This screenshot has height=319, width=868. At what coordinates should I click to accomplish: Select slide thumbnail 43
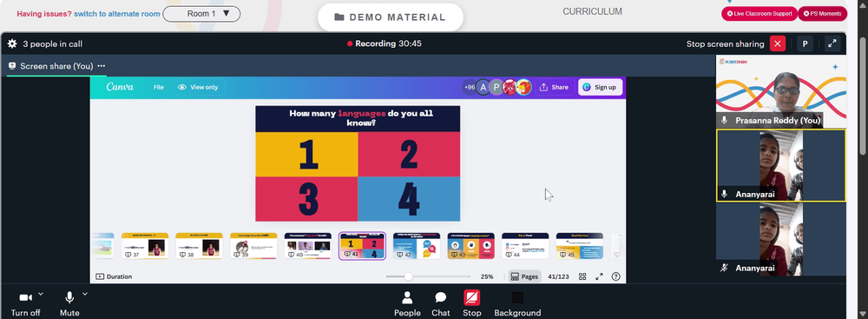[470, 246]
